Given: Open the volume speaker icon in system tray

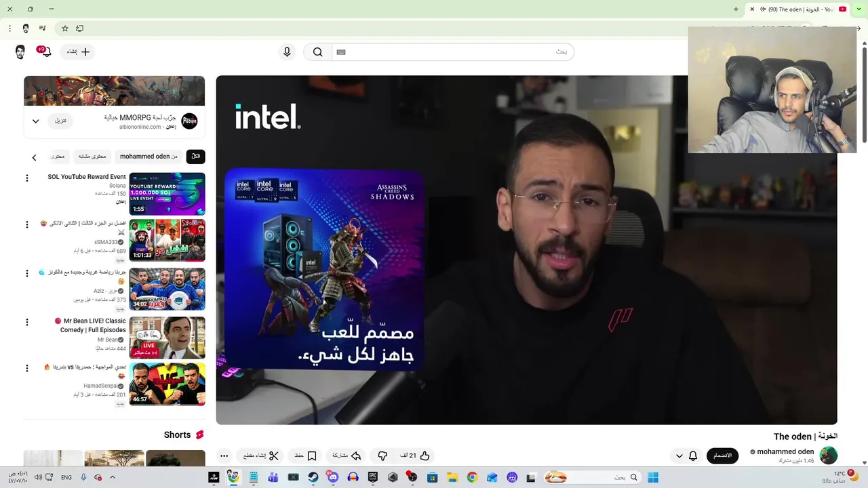Looking at the screenshot, I should coord(39,477).
